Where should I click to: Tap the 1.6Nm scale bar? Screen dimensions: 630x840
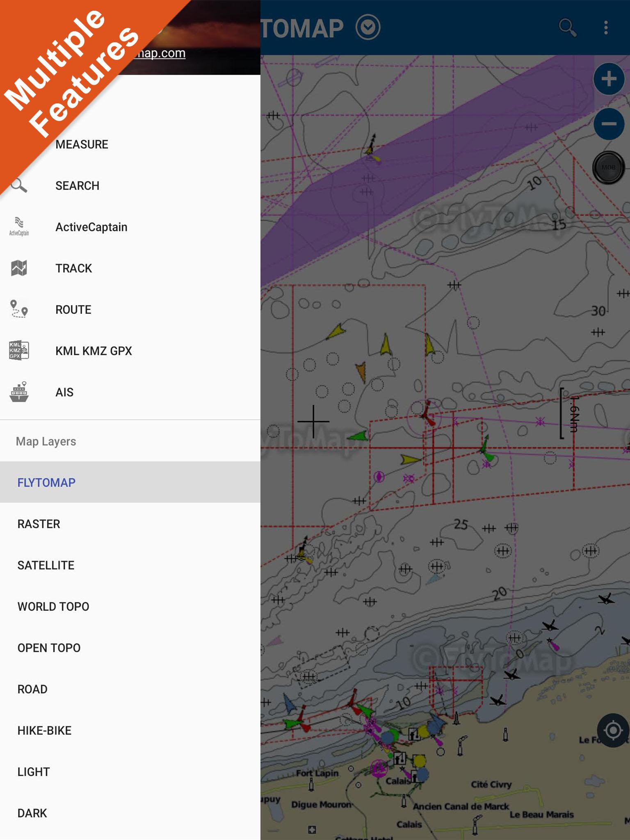pos(569,413)
